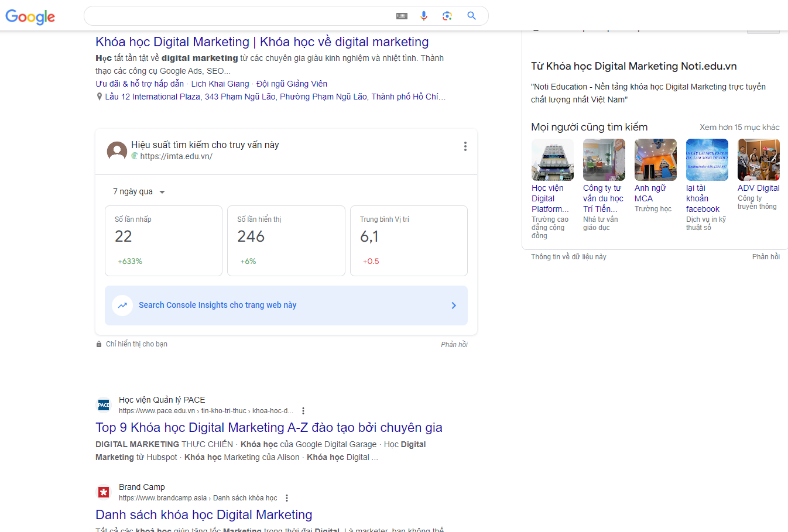Open https://imta.edu.vn/ link in performance card
The width and height of the screenshot is (788, 532).
(x=176, y=156)
